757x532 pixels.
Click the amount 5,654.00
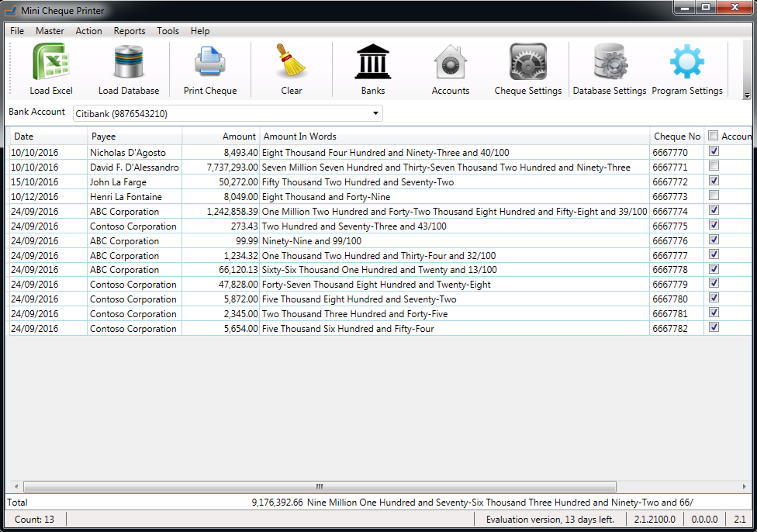(x=241, y=328)
